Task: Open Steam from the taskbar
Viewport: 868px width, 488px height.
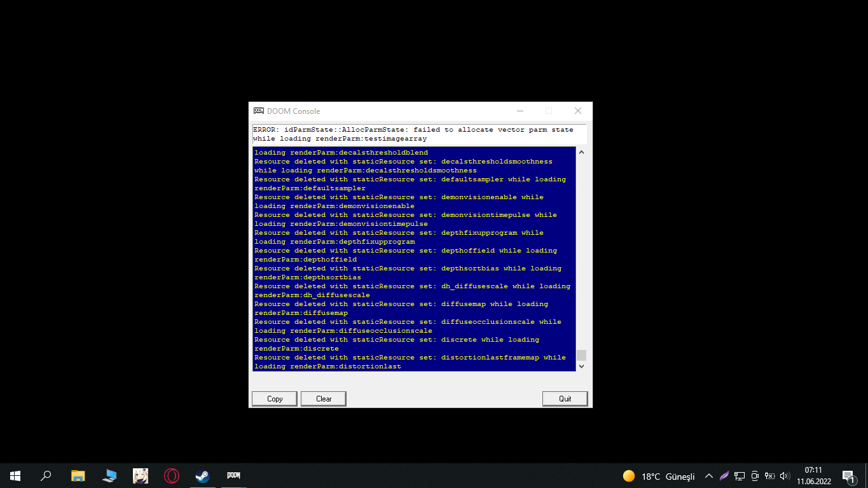Action: coord(203,476)
